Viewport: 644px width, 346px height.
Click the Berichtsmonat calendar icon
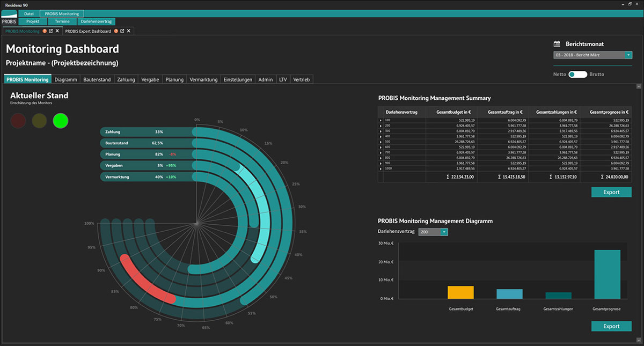click(x=557, y=44)
